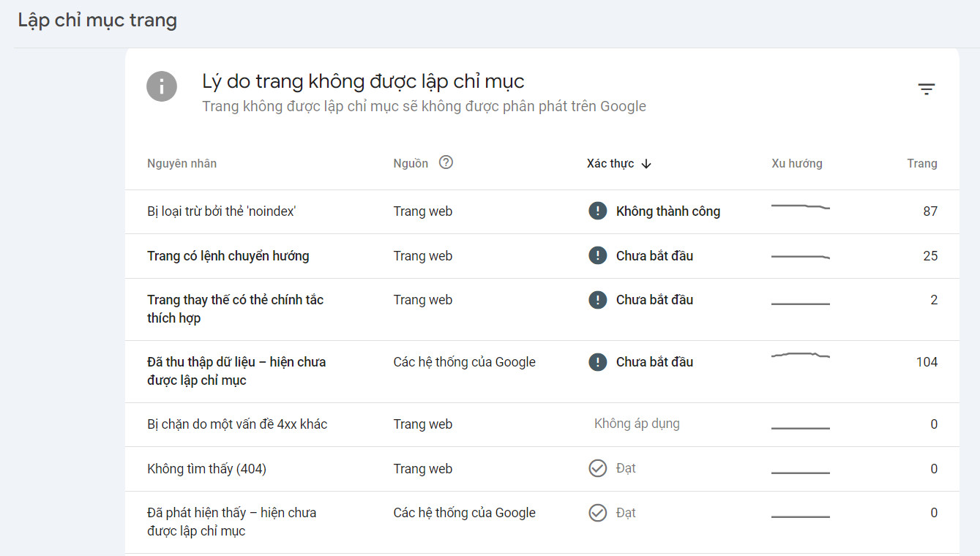Click the page count 104

click(927, 362)
